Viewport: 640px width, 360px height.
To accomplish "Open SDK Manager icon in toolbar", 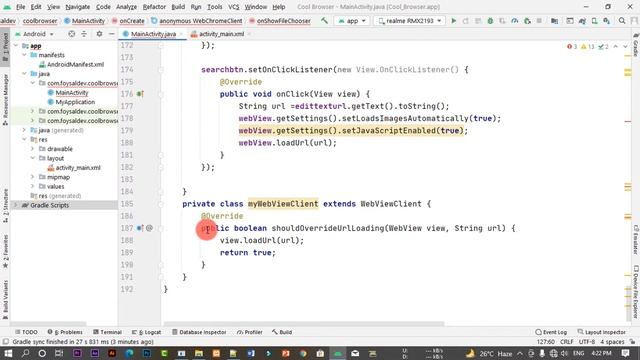I will [607, 21].
